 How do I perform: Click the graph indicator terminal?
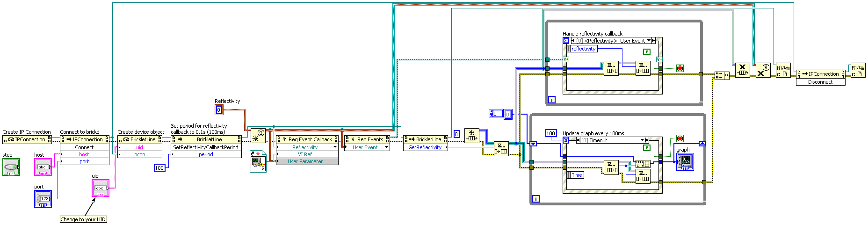[685, 162]
